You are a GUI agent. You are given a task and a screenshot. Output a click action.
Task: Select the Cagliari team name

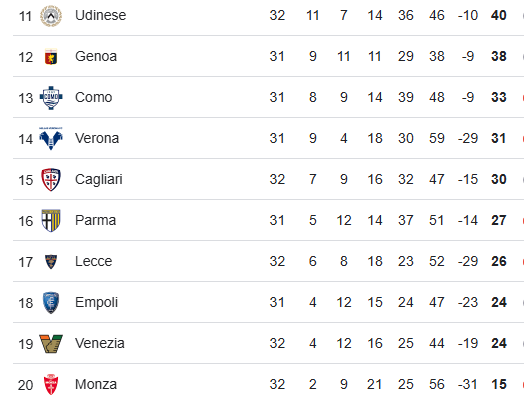pyautogui.click(x=99, y=179)
